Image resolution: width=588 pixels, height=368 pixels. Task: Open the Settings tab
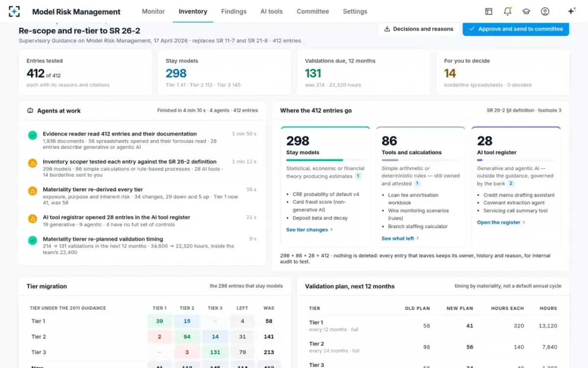(x=355, y=11)
